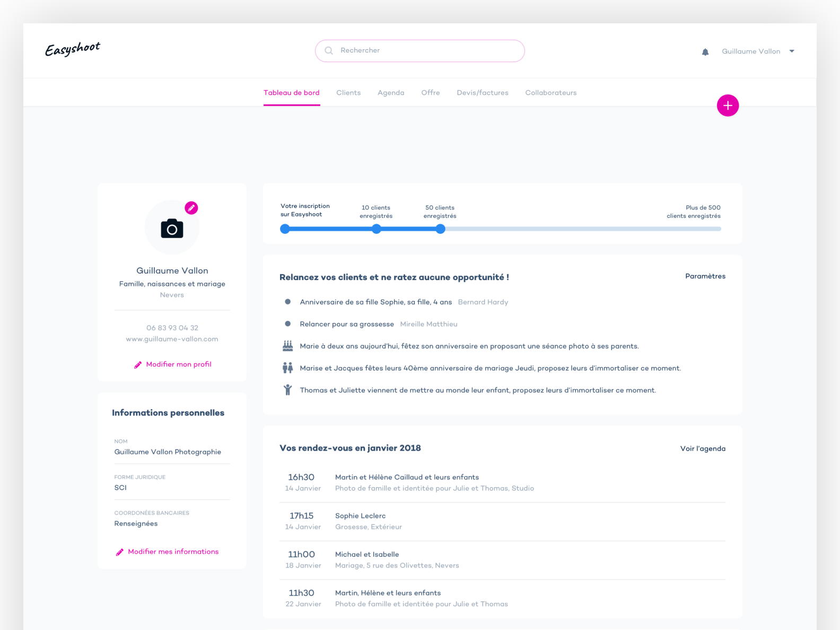Image resolution: width=840 pixels, height=630 pixels.
Task: Click the phone number 06 83 93 04 32
Action: (x=172, y=328)
